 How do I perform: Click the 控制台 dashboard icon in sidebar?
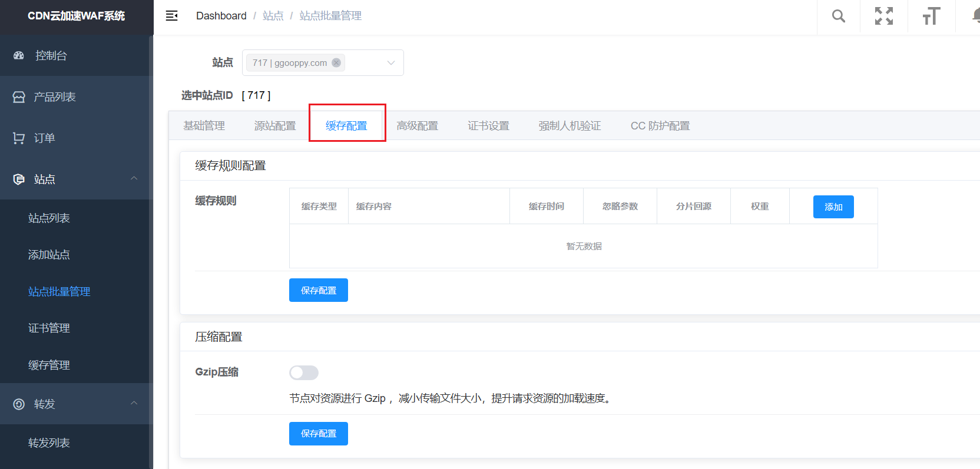(x=19, y=55)
